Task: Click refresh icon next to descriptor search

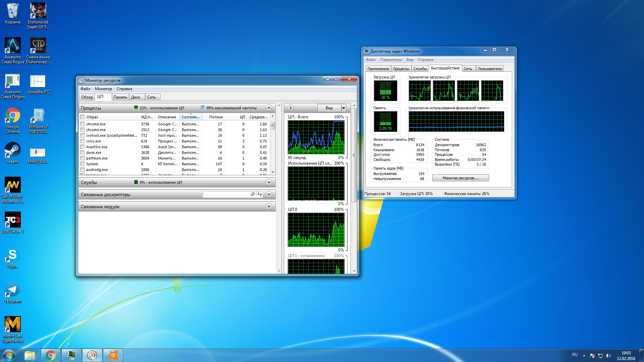Action: [260, 194]
